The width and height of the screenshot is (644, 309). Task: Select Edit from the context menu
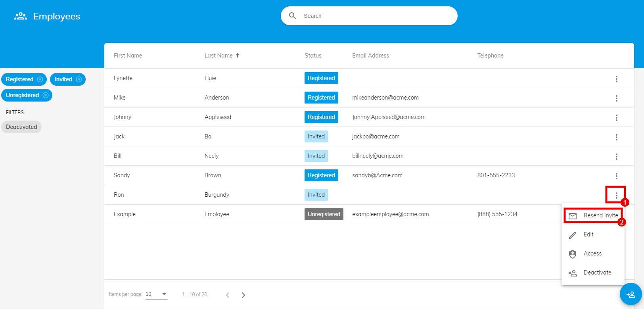(x=593, y=234)
